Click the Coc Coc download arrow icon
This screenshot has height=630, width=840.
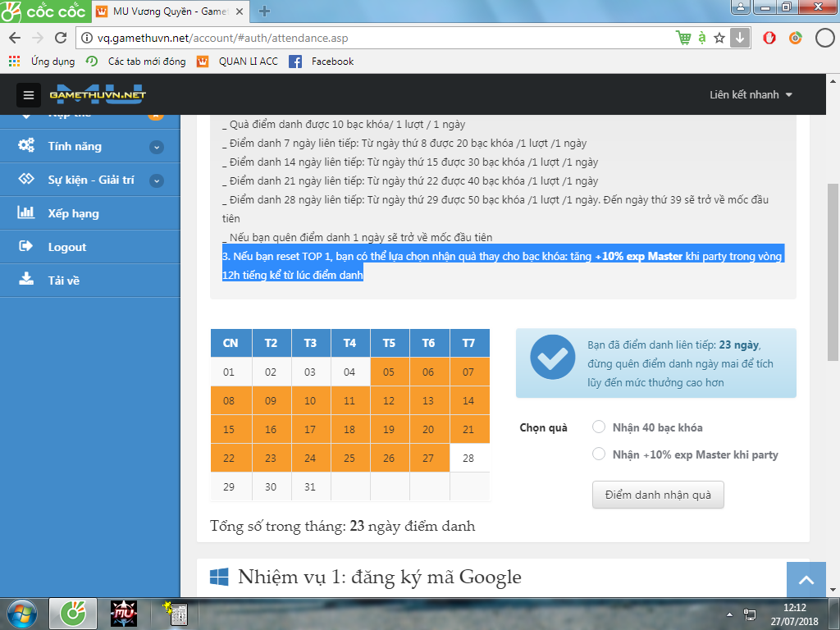(740, 38)
